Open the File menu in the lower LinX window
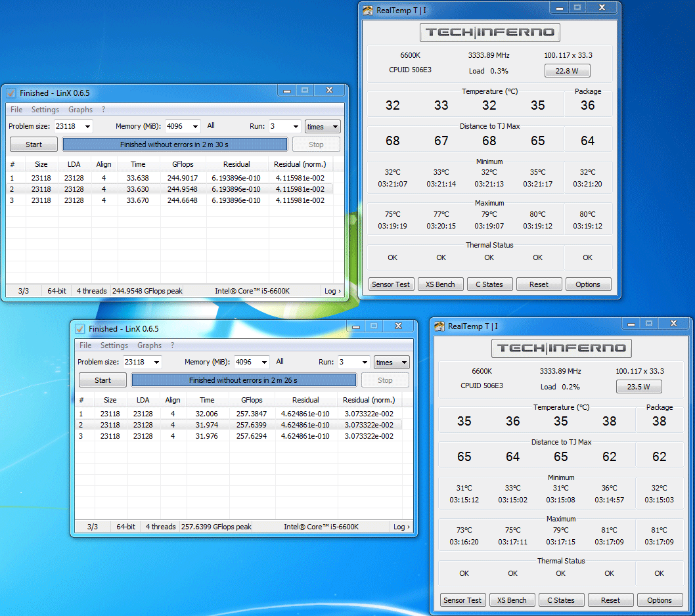The image size is (695, 616). pos(85,345)
